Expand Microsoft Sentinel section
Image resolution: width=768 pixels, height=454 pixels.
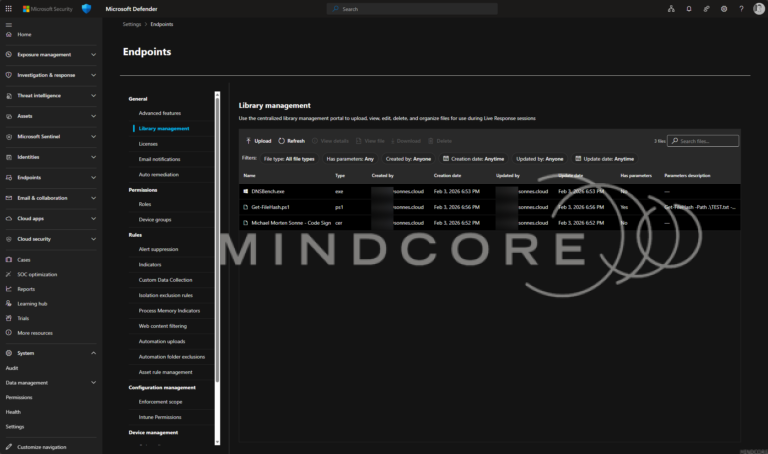click(51, 137)
